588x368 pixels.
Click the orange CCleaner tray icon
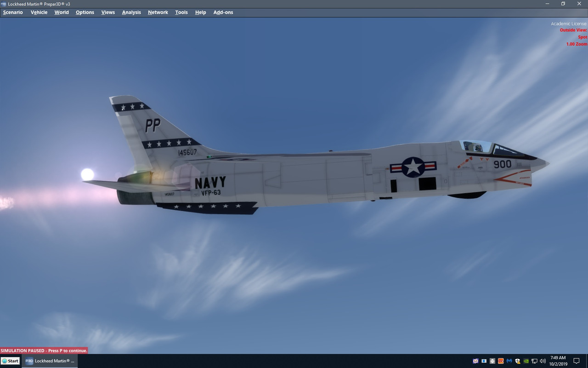(501, 361)
